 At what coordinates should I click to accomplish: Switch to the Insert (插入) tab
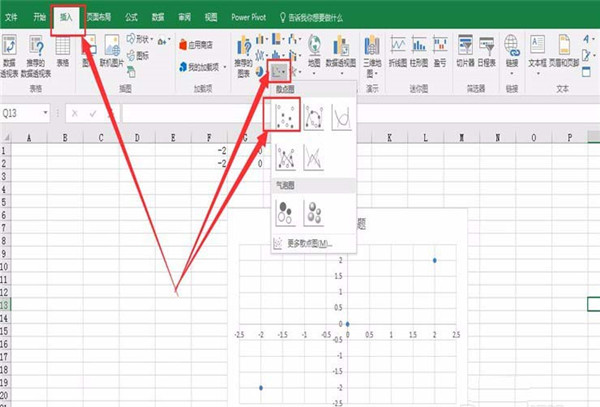pos(66,17)
